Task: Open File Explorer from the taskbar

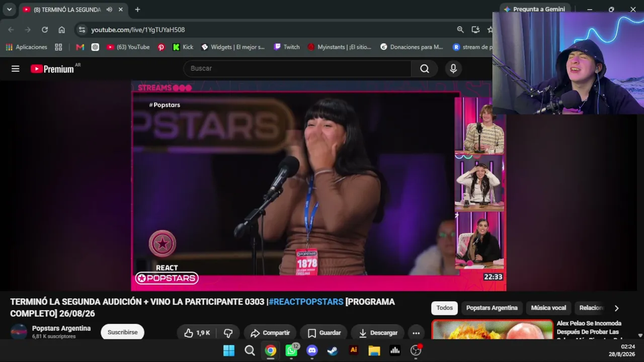Action: point(374,350)
